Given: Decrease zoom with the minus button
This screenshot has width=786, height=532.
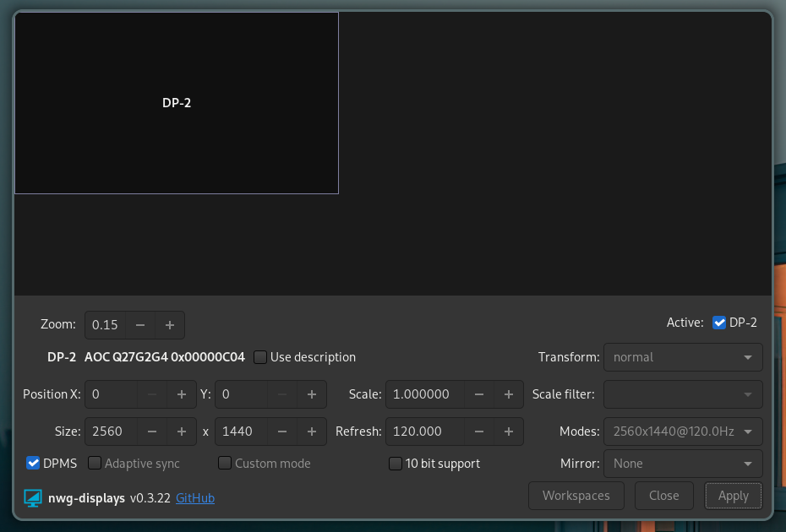Looking at the screenshot, I should 140,325.
